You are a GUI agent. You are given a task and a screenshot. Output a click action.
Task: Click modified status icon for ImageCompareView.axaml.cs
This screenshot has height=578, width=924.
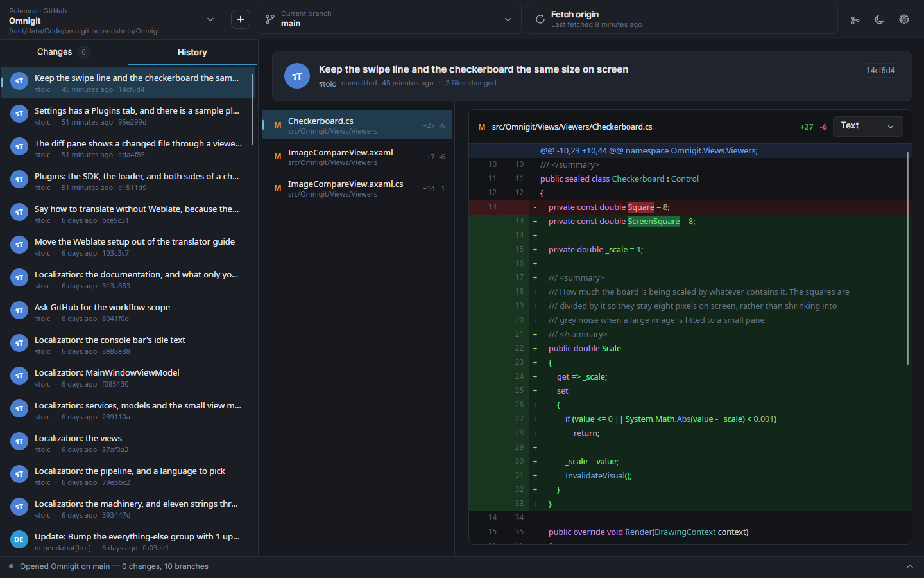[278, 188]
